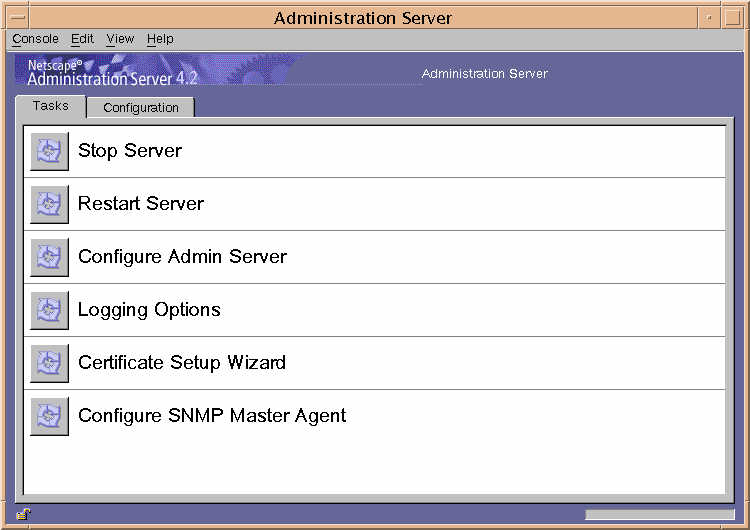Switch to the Configuration tab

coord(141,108)
